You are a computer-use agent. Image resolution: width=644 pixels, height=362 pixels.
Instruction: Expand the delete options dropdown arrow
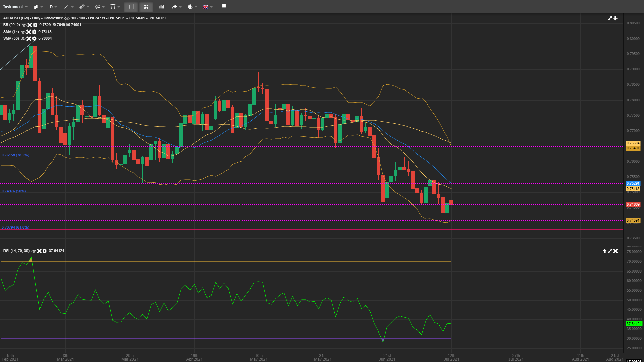click(x=119, y=7)
